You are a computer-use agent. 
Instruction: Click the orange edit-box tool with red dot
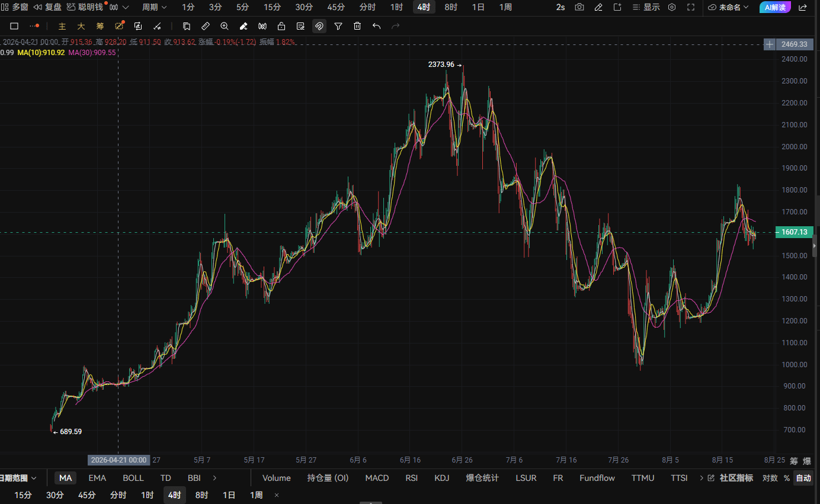[x=119, y=26]
